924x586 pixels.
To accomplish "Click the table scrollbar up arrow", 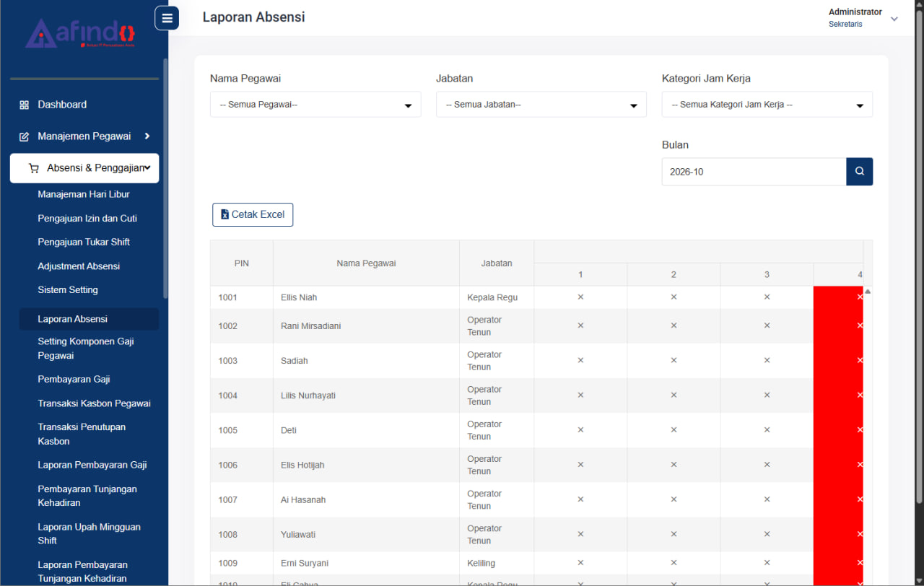I will tap(868, 292).
